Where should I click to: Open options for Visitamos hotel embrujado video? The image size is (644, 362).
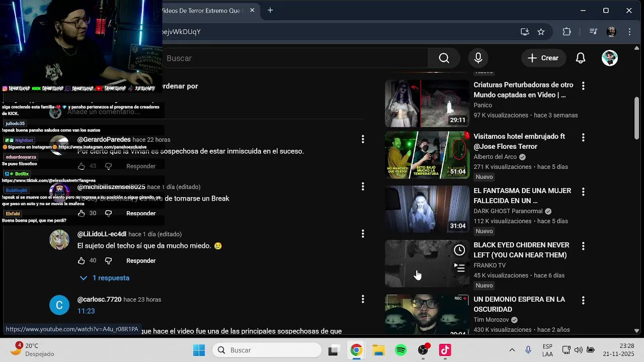click(583, 137)
